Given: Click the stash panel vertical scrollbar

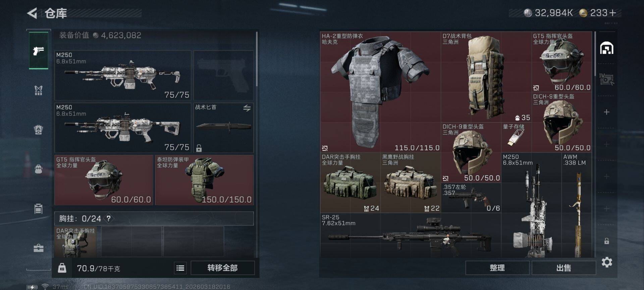Looking at the screenshot, I should [595, 54].
